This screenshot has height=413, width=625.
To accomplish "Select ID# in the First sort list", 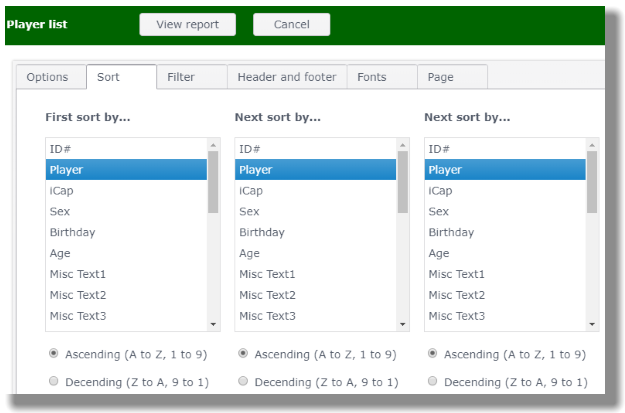I will click(125, 149).
